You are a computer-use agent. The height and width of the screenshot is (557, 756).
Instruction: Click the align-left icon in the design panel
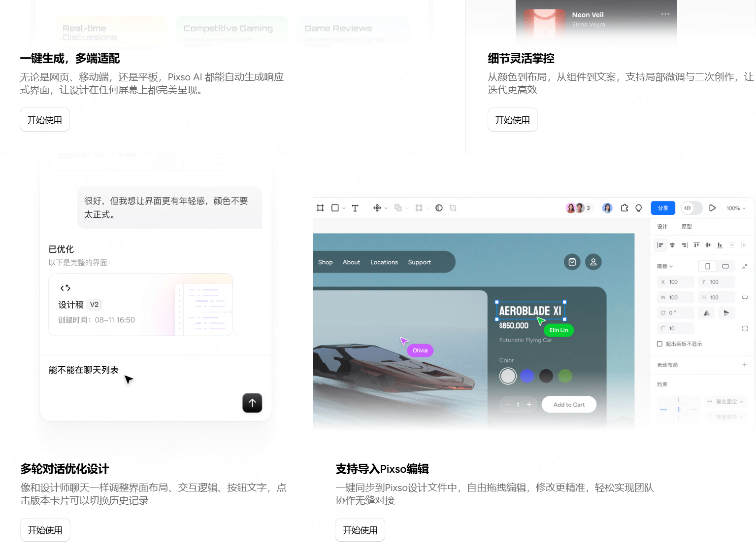pos(660,245)
